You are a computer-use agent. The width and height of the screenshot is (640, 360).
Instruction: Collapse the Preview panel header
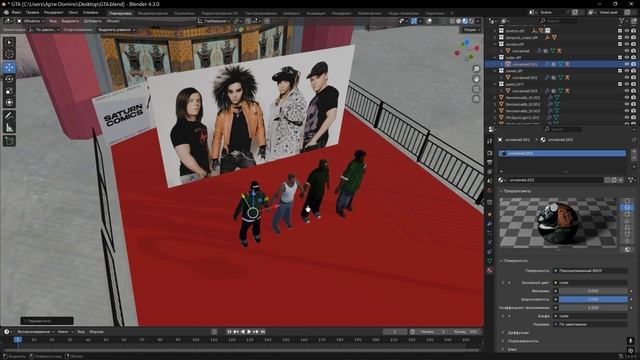click(x=517, y=191)
